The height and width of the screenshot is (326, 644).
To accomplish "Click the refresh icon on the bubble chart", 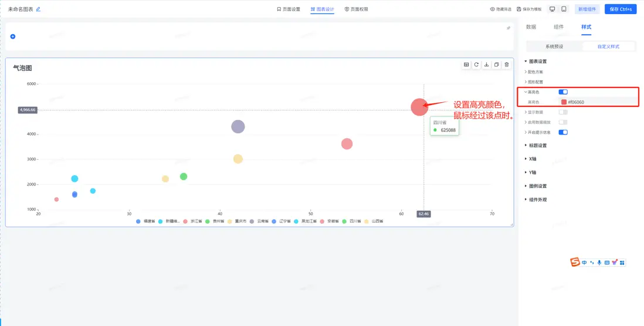I will coord(476,65).
